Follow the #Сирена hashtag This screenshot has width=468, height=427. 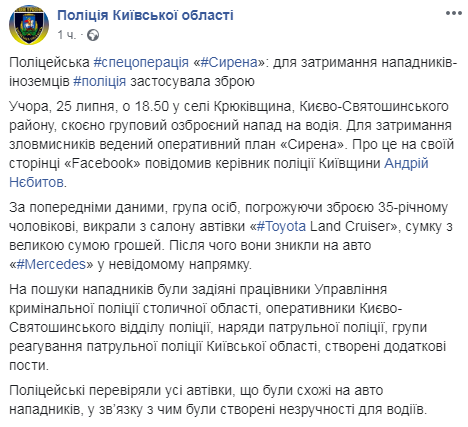[x=229, y=62]
